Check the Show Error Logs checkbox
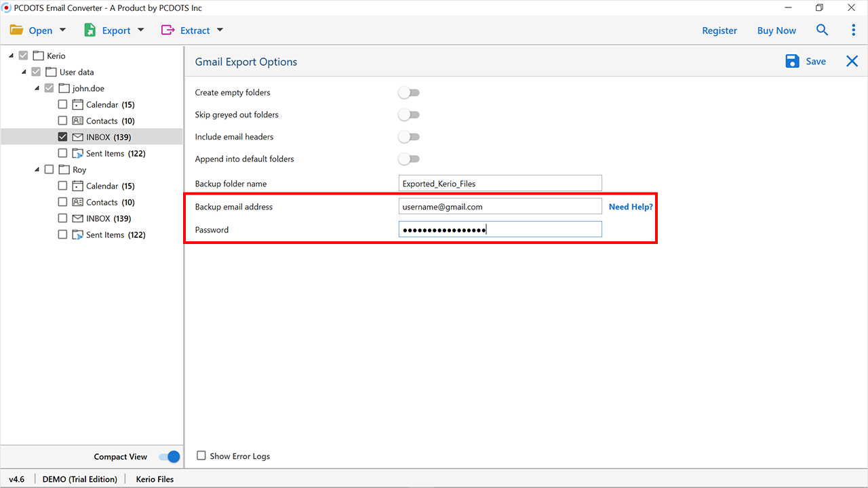The height and width of the screenshot is (488, 868). tap(201, 456)
